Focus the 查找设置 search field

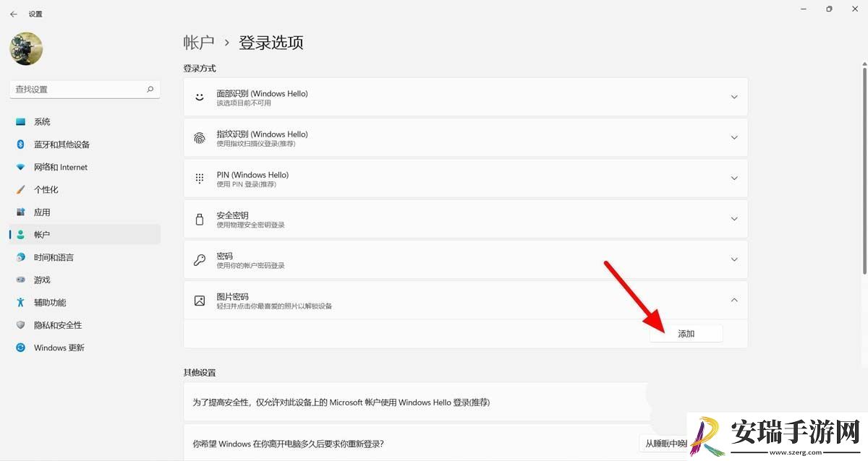(85, 89)
